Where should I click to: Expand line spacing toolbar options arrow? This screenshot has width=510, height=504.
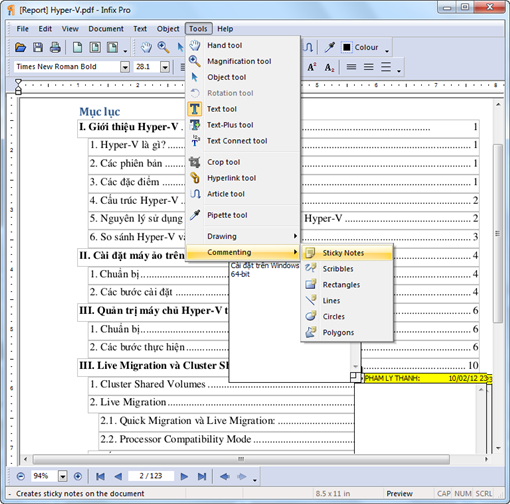[x=399, y=71]
